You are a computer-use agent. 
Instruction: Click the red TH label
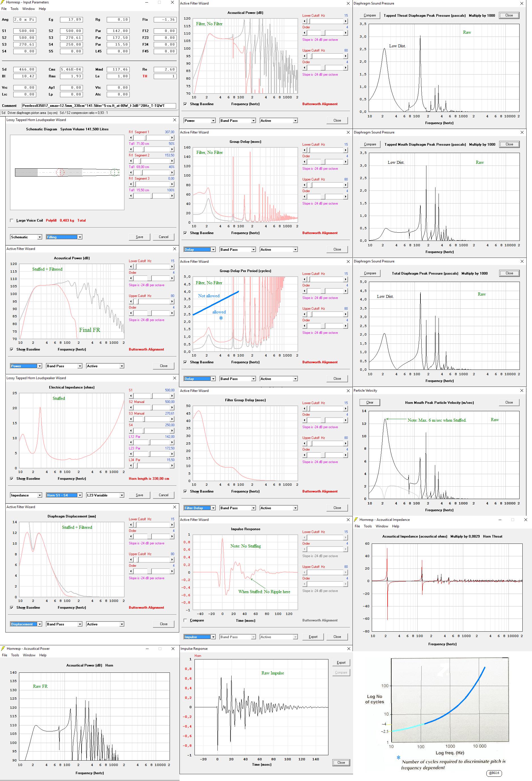tap(145, 76)
